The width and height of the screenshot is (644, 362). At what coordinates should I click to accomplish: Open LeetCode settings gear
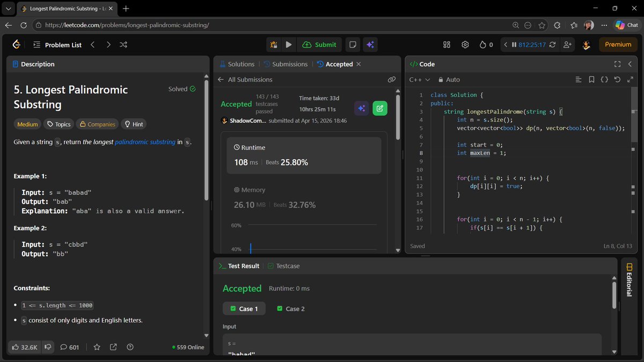[x=465, y=45]
